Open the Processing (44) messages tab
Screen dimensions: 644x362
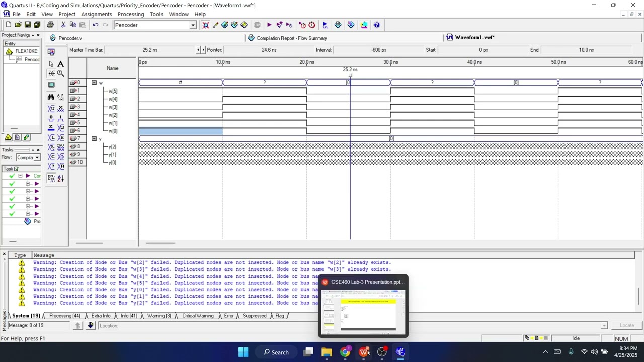coord(64,316)
